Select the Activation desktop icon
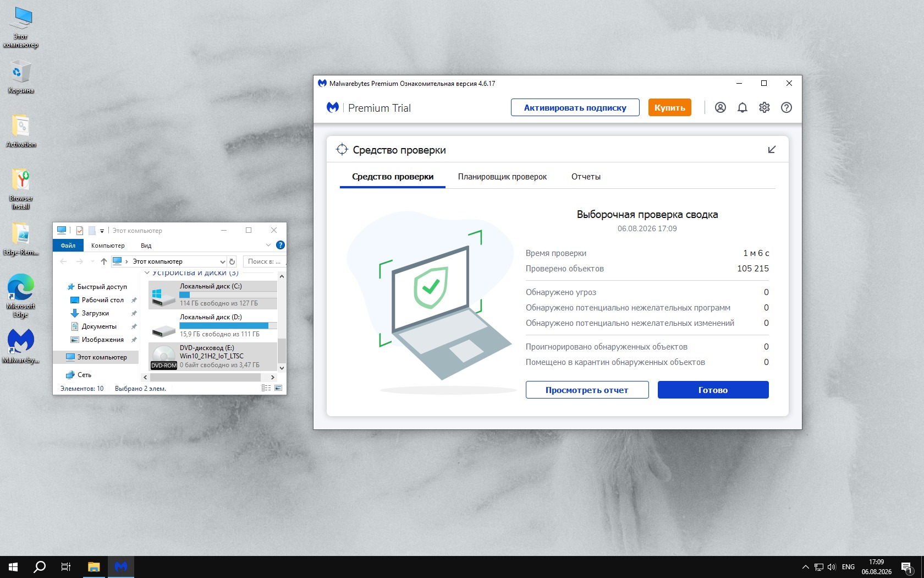The width and height of the screenshot is (924, 578). (x=21, y=131)
